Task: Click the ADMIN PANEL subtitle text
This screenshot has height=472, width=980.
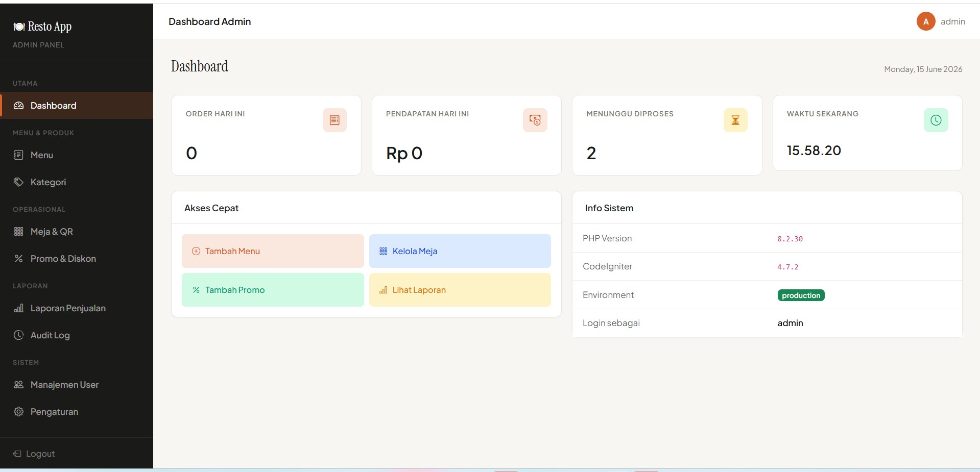Action: tap(38, 45)
